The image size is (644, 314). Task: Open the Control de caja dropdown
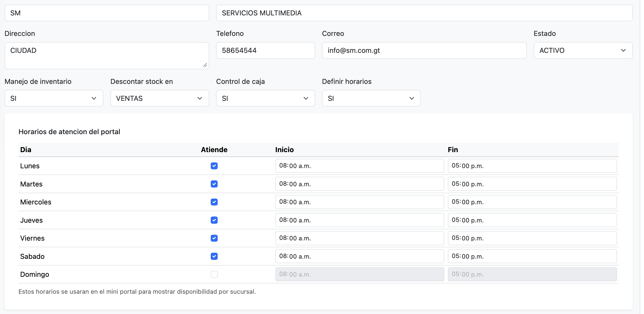(x=265, y=98)
